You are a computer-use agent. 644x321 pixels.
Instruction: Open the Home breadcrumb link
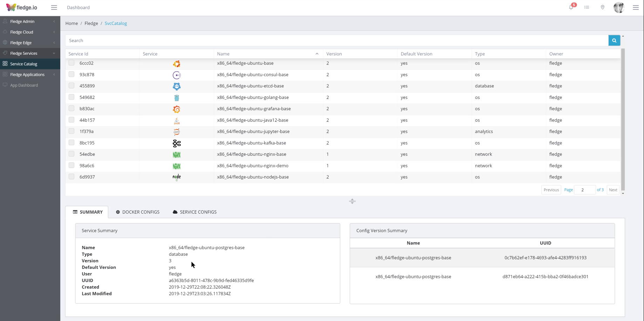(71, 23)
